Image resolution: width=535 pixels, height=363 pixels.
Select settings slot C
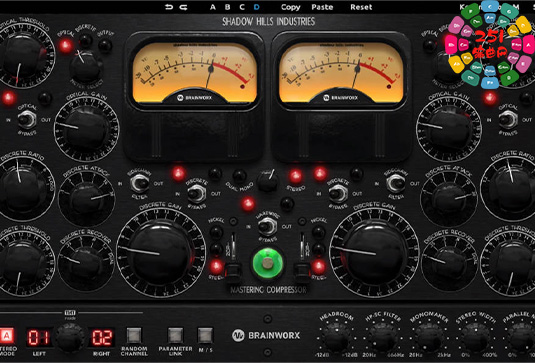[x=242, y=7]
